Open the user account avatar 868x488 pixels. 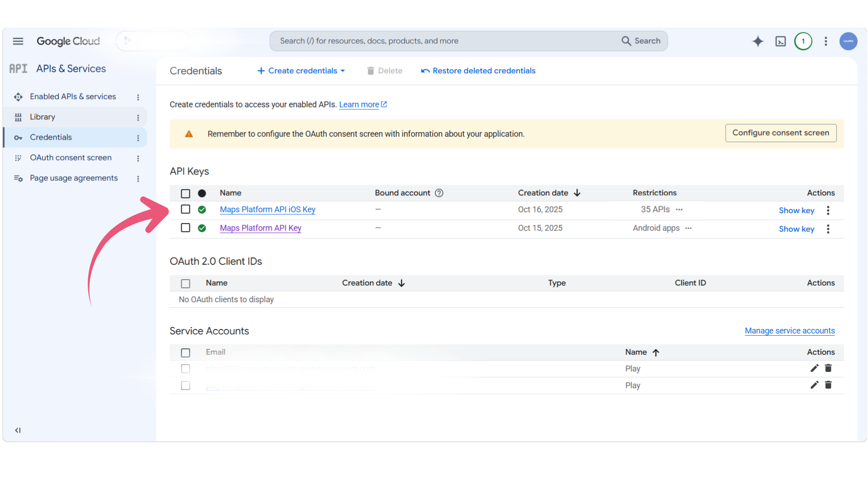click(848, 41)
